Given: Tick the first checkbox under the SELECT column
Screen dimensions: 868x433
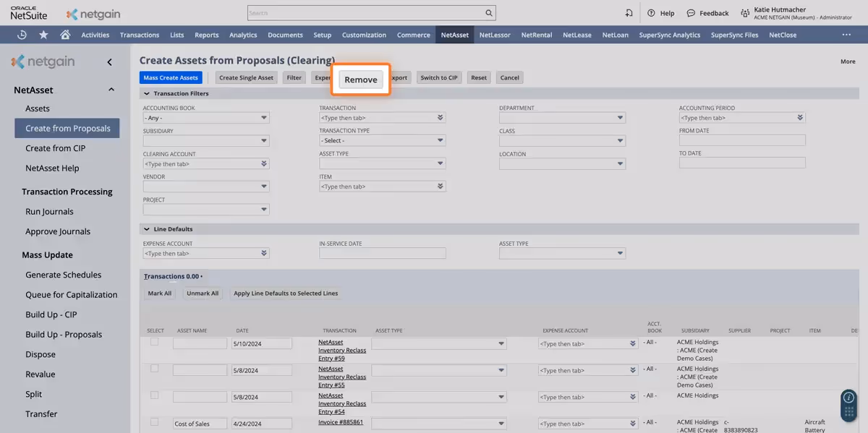Looking at the screenshot, I should tap(154, 343).
